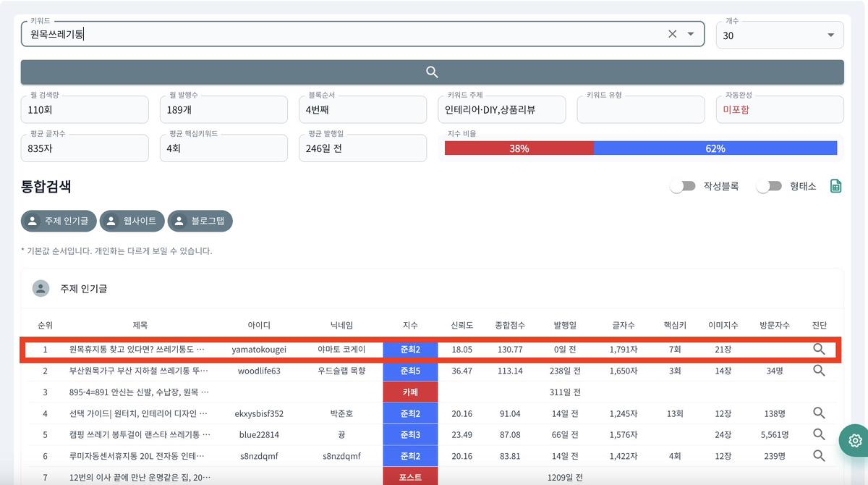Open diagnosis magnifier for blue22814 row

coord(819,434)
